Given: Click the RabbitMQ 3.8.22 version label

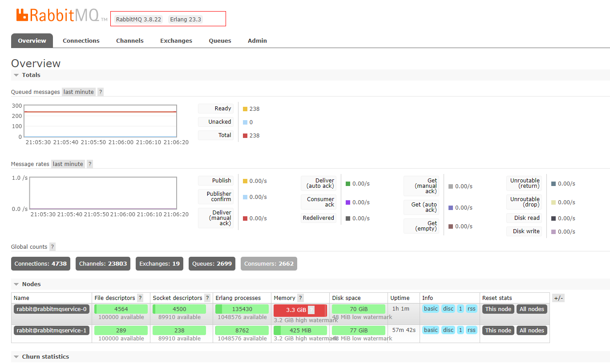Looking at the screenshot, I should tap(138, 20).
